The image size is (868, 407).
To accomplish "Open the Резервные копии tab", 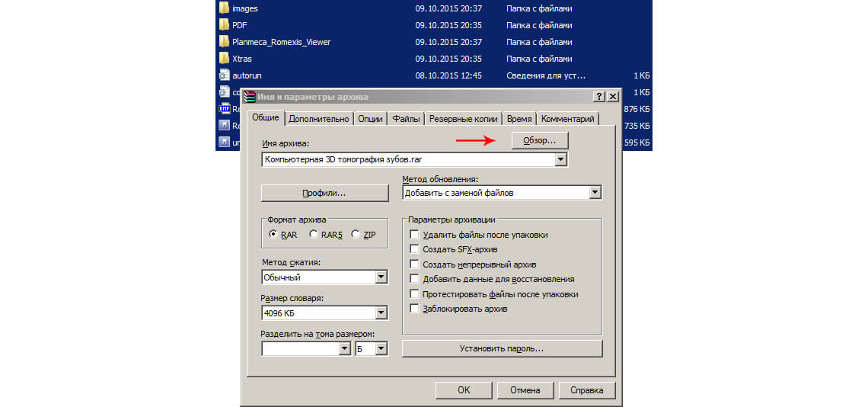I will pos(463,119).
